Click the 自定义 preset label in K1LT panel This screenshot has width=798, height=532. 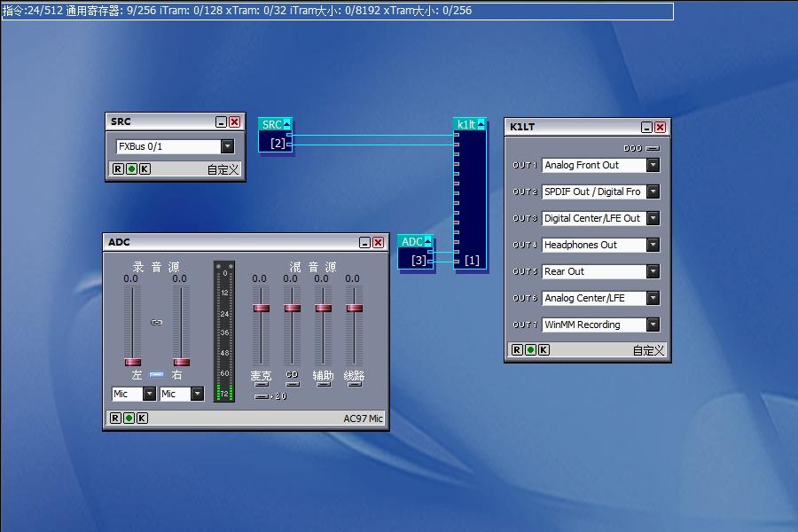click(647, 350)
